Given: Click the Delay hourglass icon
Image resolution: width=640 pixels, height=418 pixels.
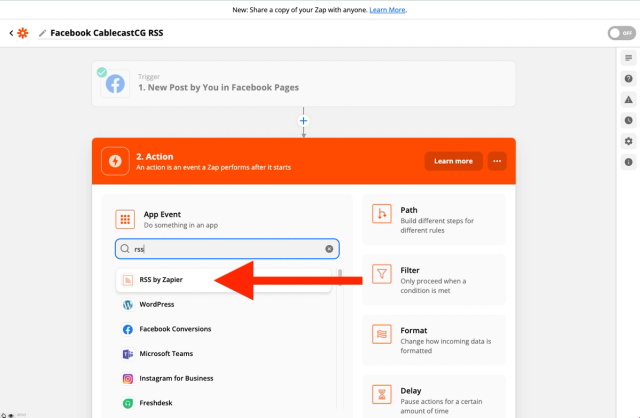Looking at the screenshot, I should [x=382, y=394].
